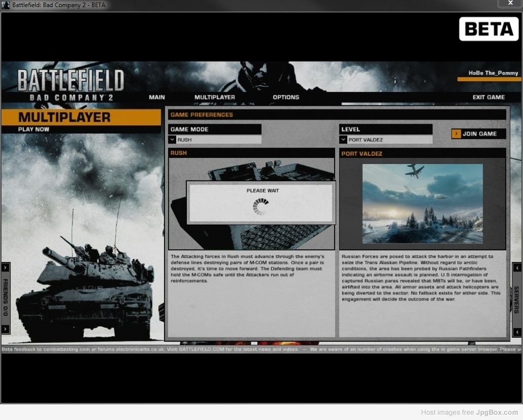Viewport: 523px width, 420px height.
Task: Click the Port Valdez level thumbnail
Action: click(423, 204)
